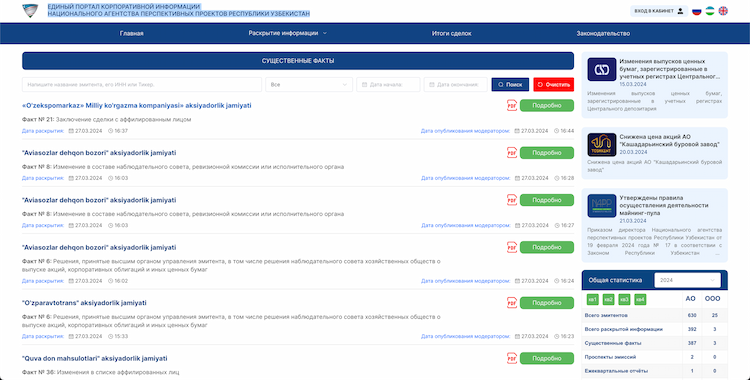Click ООО column header in statistics
This screenshot has width=750, height=380.
point(712,299)
